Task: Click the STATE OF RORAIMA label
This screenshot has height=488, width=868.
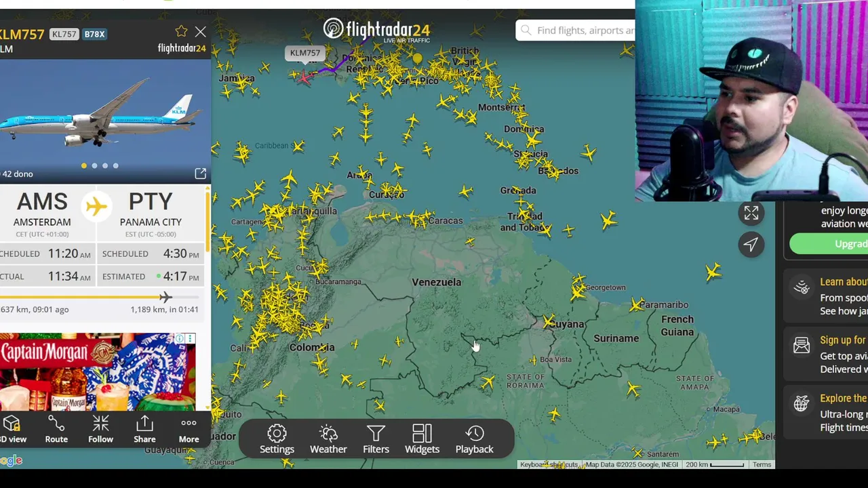Action: pyautogui.click(x=526, y=381)
